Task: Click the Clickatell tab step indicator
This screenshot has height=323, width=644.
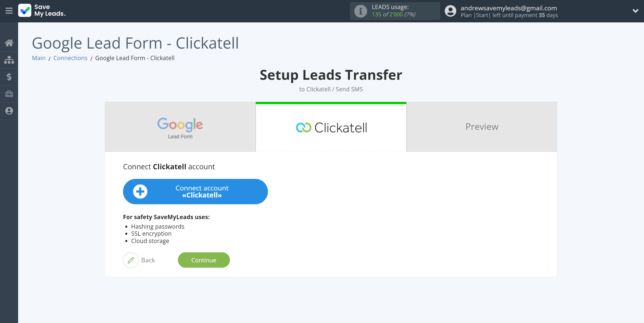Action: [x=332, y=127]
